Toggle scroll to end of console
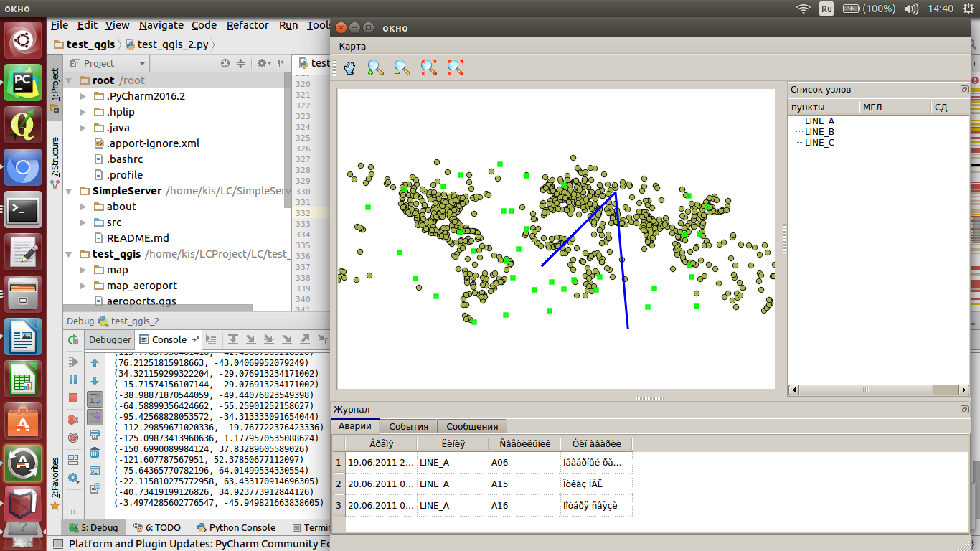The width and height of the screenshot is (980, 551). (95, 417)
